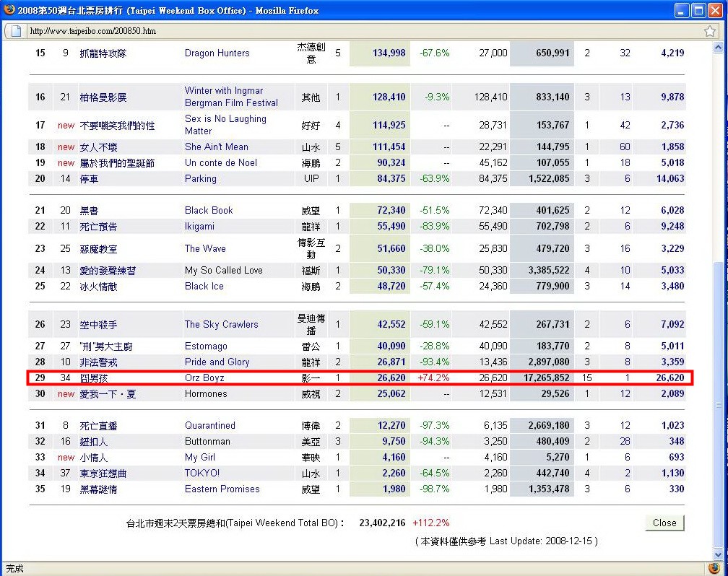Viewport: 728px width, 576px height.
Task: Minimize the Firefox window
Action: click(681, 10)
